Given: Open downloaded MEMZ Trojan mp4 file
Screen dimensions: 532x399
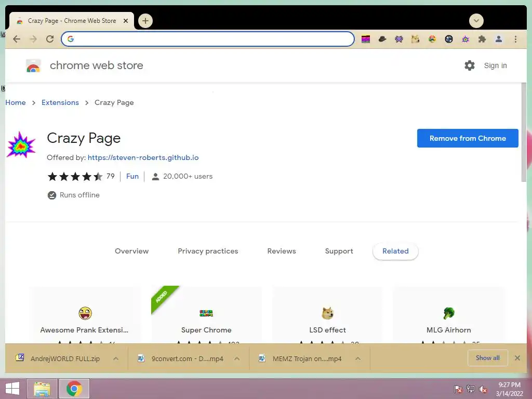Looking at the screenshot, I should pos(302,358).
